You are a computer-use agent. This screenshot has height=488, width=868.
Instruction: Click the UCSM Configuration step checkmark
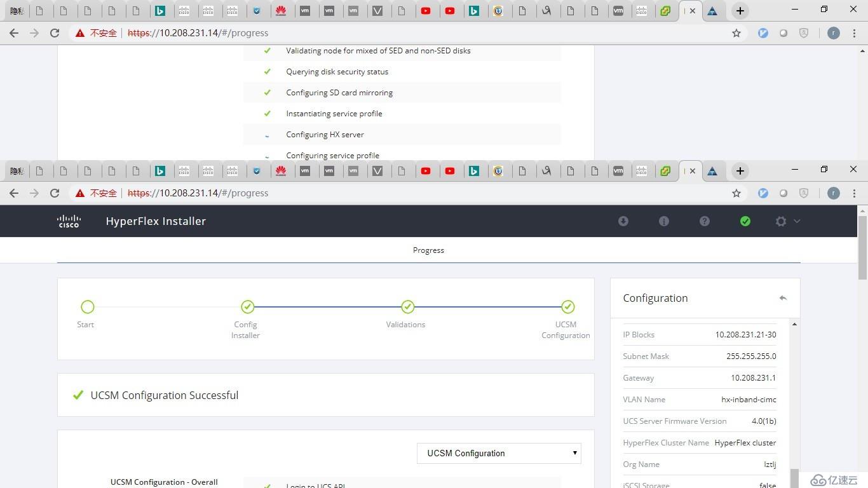pyautogui.click(x=568, y=307)
